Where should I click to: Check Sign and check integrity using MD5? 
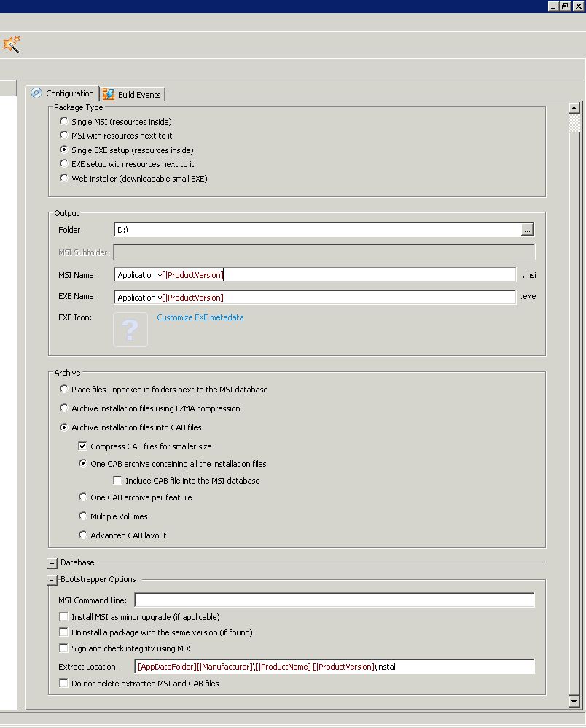point(64,648)
